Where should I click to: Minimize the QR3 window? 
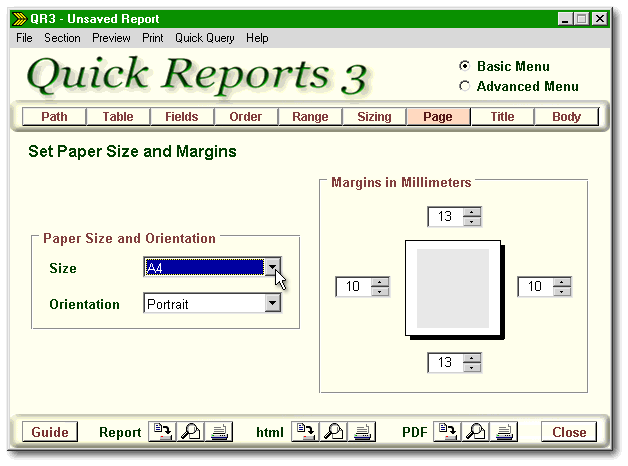point(565,19)
